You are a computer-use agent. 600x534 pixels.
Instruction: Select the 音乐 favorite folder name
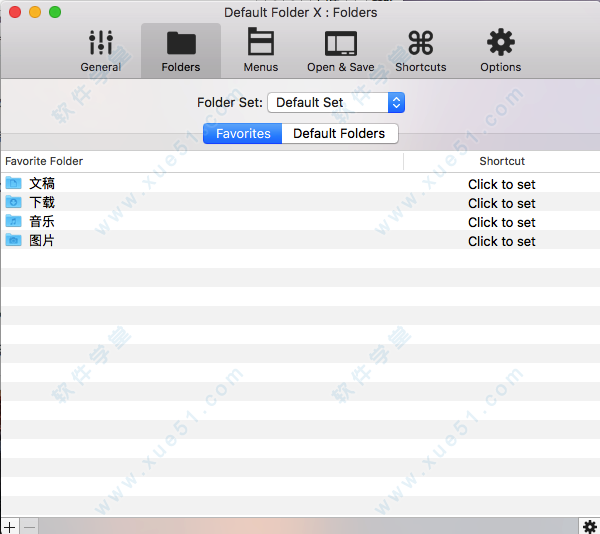[42, 221]
